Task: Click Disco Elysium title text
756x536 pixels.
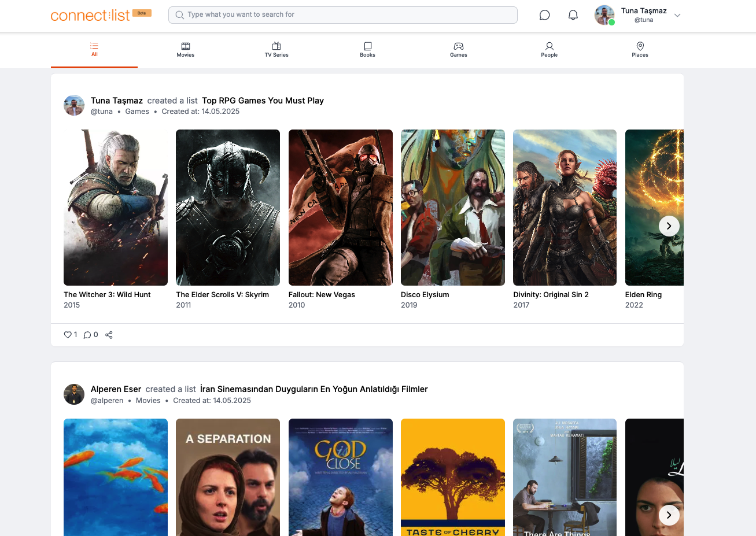Action: point(425,295)
